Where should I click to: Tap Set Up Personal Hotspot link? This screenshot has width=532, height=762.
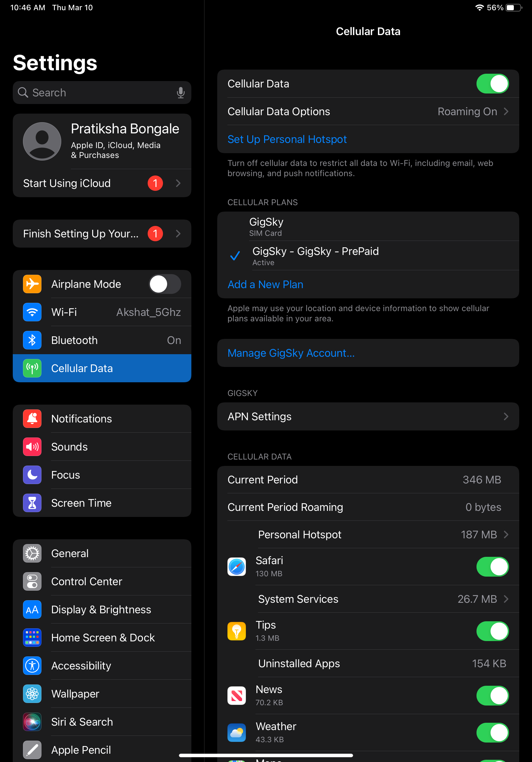(x=287, y=139)
